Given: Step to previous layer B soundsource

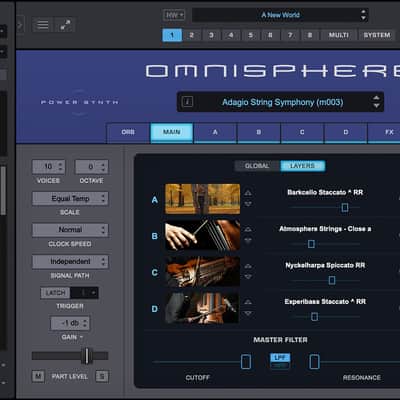Looking at the screenshot, I should tap(248, 229).
